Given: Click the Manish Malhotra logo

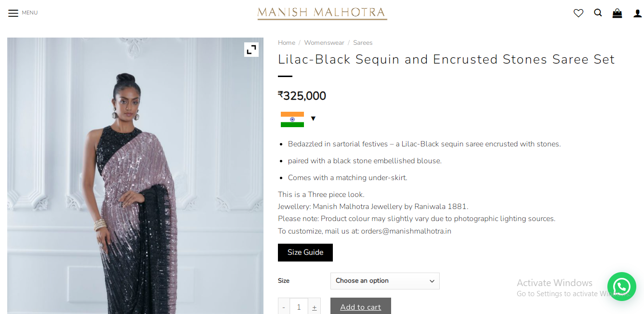Looking at the screenshot, I should [x=322, y=13].
